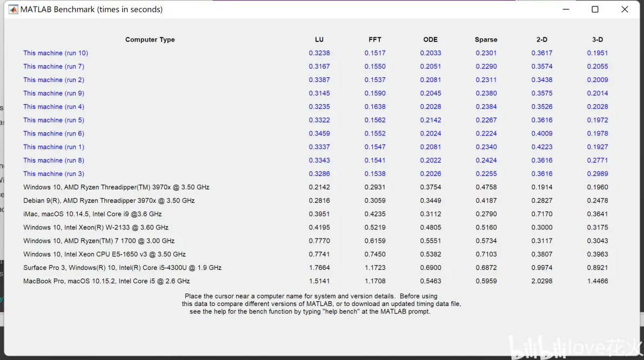
Task: Select the "This machine (run 5)" row label
Action: [54, 120]
